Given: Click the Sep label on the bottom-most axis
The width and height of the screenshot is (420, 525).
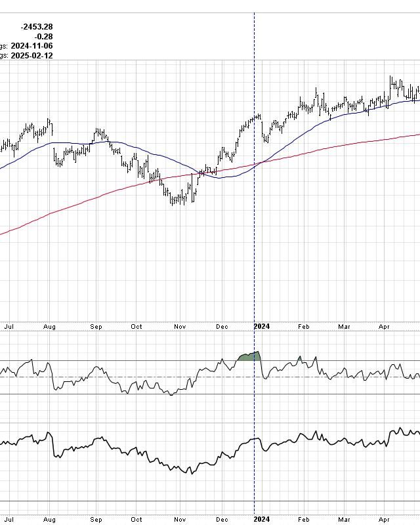Looking at the screenshot, I should click(96, 519).
